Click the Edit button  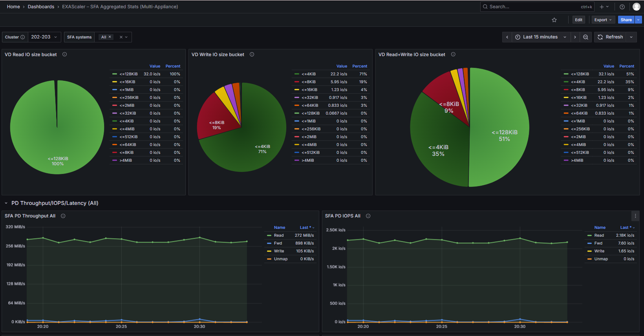point(578,20)
